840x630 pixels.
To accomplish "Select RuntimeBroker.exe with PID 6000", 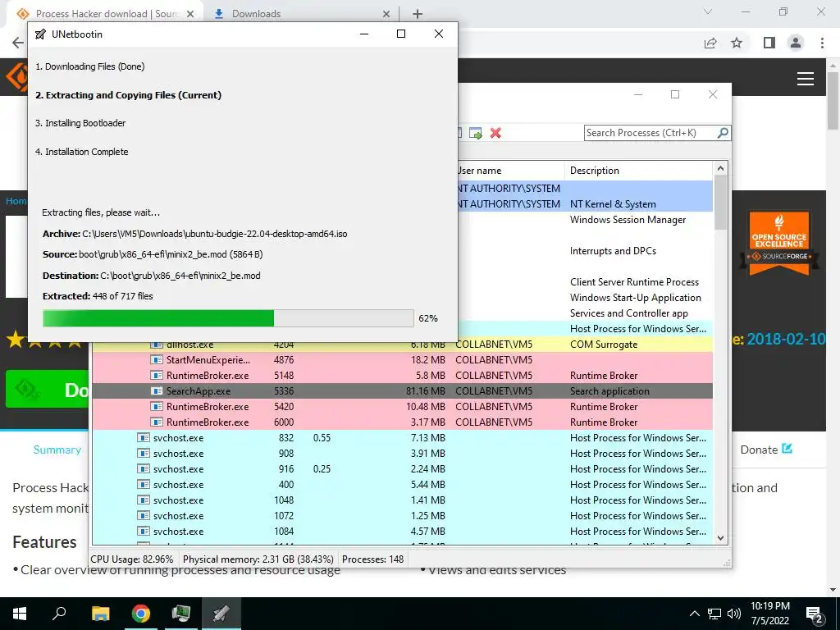I will click(402, 422).
